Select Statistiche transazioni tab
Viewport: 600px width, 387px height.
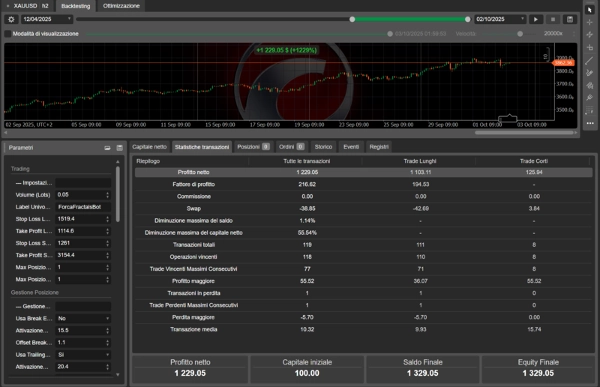(x=202, y=147)
